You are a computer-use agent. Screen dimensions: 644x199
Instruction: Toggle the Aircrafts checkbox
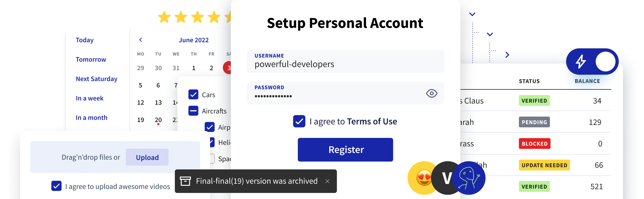point(193,111)
